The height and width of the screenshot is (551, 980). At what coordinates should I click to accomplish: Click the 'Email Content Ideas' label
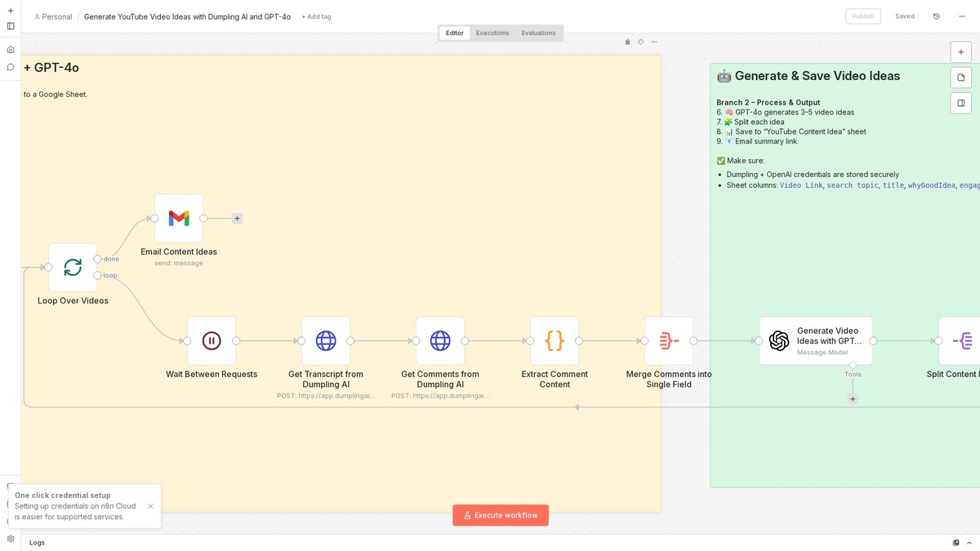pos(179,251)
